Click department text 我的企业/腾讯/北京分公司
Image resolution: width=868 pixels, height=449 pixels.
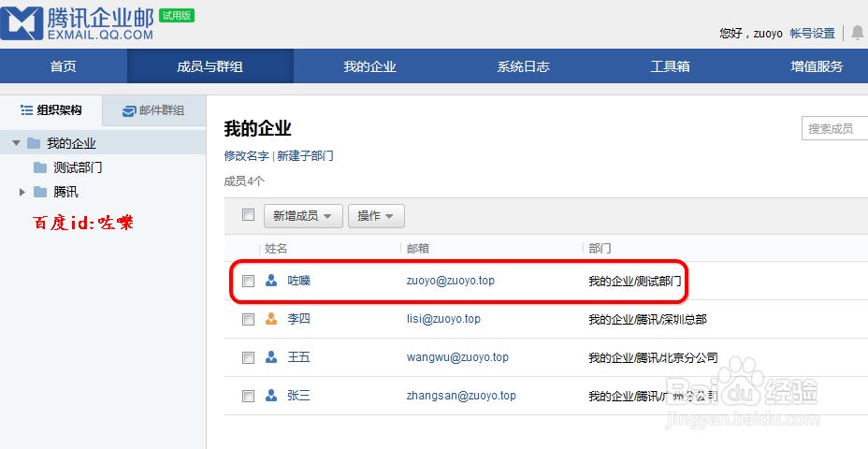pos(653,357)
